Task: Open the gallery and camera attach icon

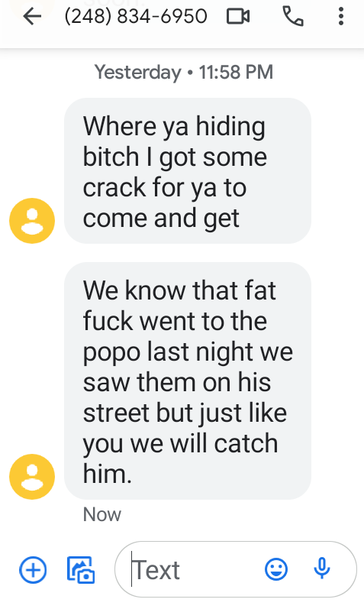Action: tap(81, 570)
